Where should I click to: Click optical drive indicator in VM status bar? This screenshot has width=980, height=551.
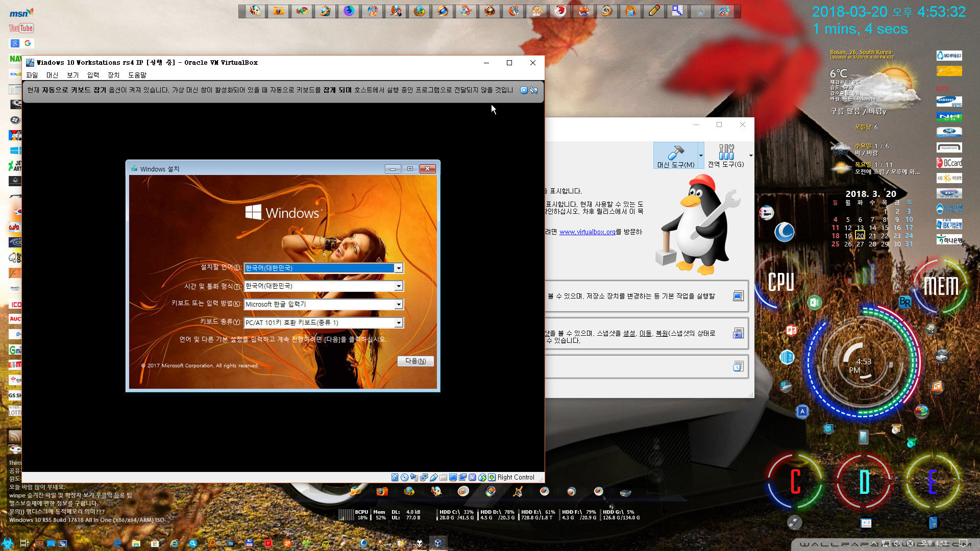click(x=405, y=478)
